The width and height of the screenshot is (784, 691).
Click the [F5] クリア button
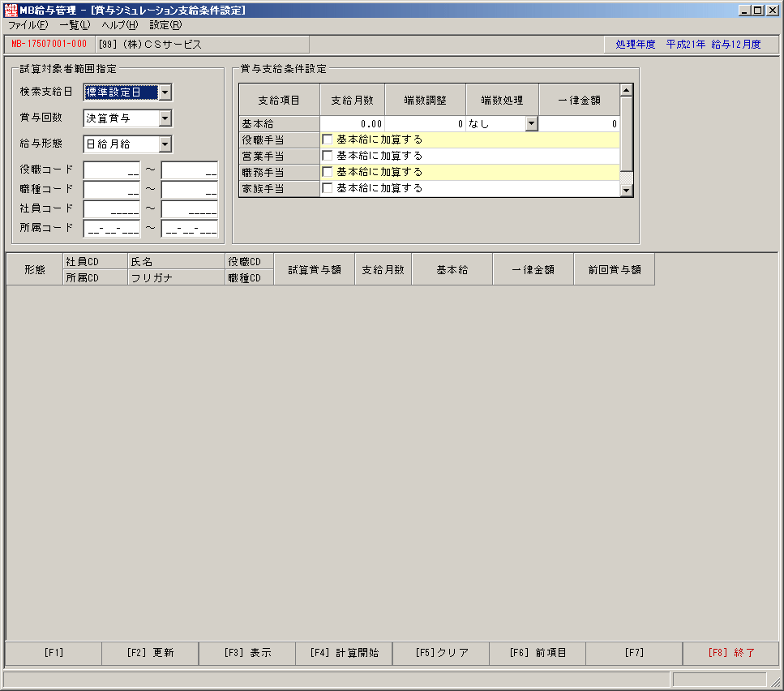coord(441,653)
